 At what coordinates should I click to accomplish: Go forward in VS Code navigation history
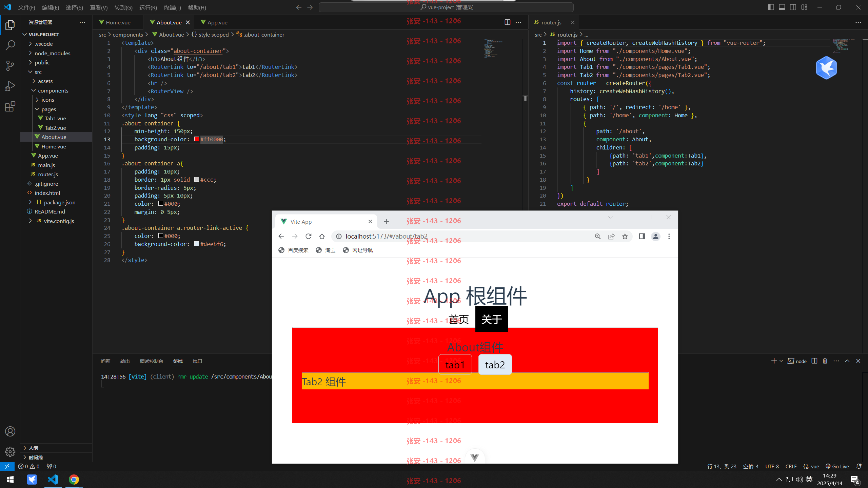click(310, 7)
